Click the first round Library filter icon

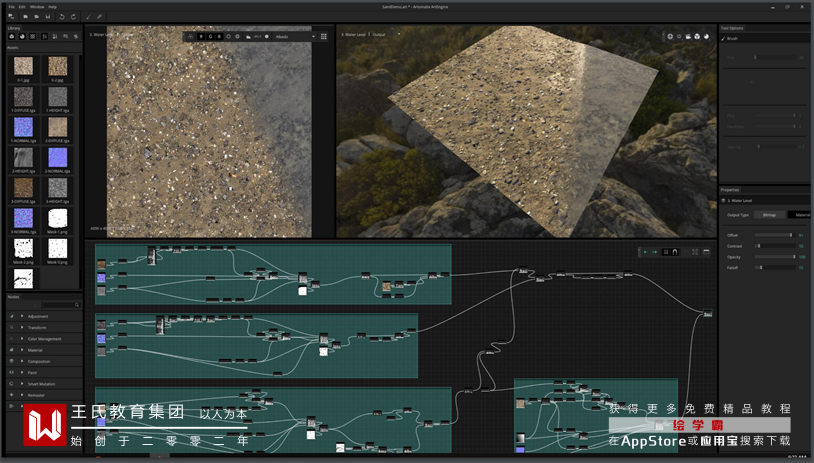(x=12, y=36)
